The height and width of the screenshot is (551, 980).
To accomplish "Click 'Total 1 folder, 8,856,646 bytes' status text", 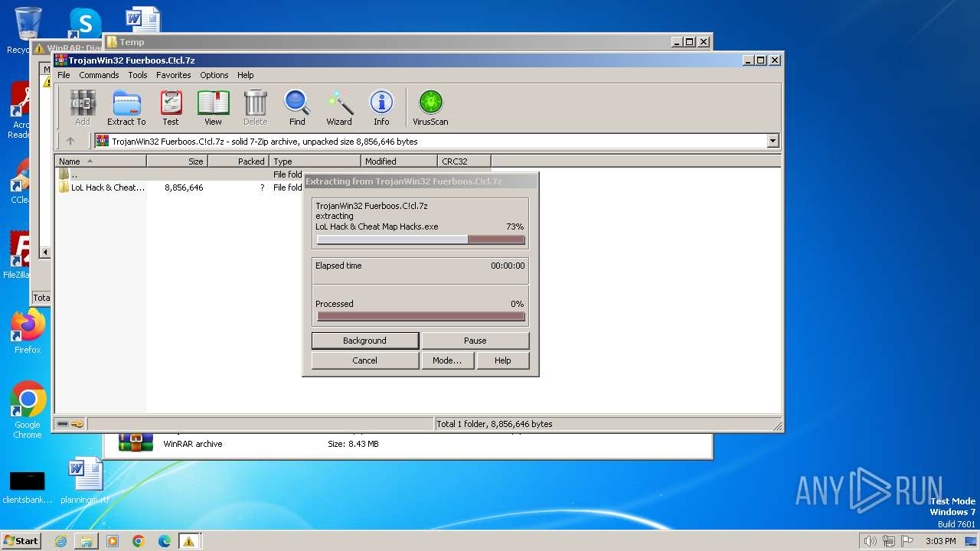I will coord(494,424).
